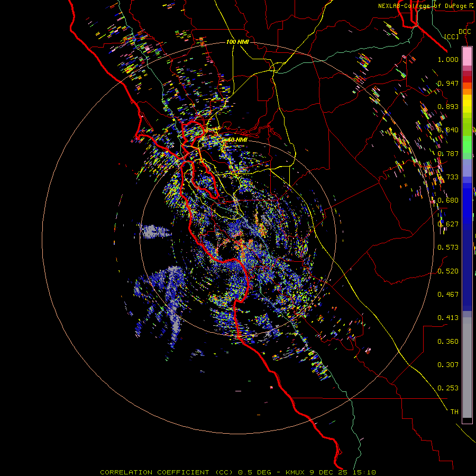Click the 0.573 legend value
The height and width of the screenshot is (476, 476).
point(448,248)
